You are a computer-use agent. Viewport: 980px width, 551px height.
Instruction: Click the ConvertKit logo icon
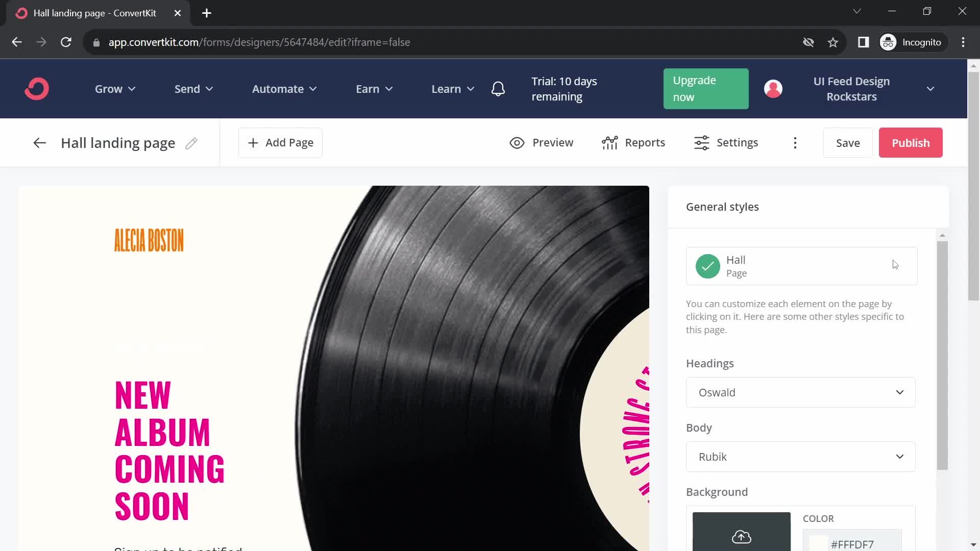[37, 89]
